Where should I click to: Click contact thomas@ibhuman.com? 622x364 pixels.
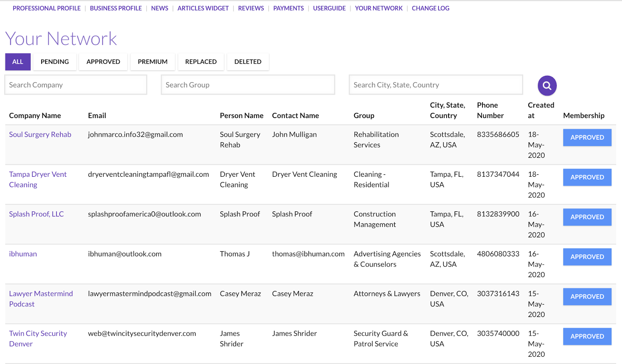pos(308,254)
